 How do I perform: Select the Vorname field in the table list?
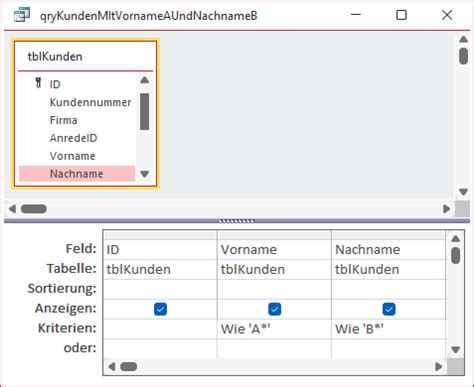tap(72, 156)
